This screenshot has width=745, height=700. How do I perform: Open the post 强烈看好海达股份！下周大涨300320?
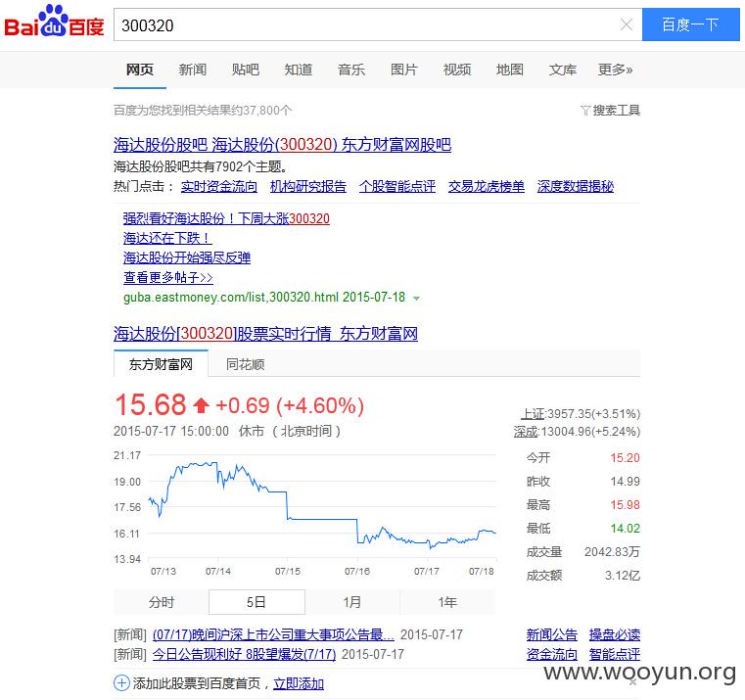(x=226, y=218)
